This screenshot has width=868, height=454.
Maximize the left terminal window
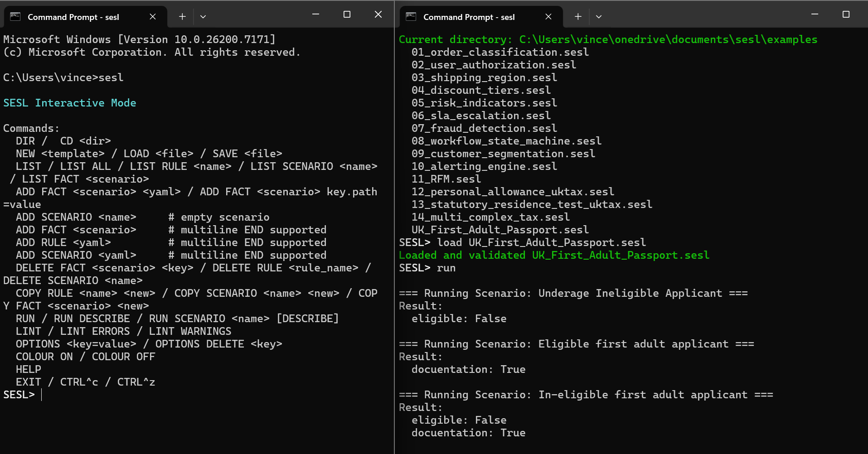pyautogui.click(x=347, y=14)
